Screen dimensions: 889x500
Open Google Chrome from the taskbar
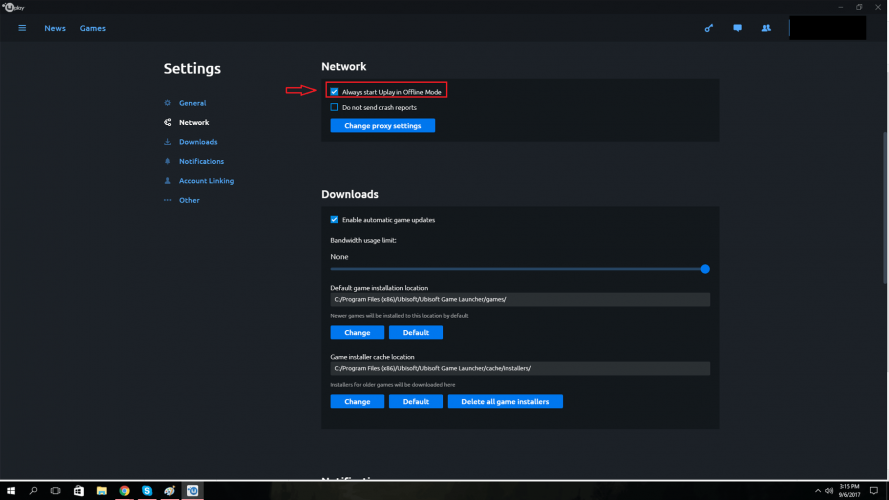coord(124,491)
